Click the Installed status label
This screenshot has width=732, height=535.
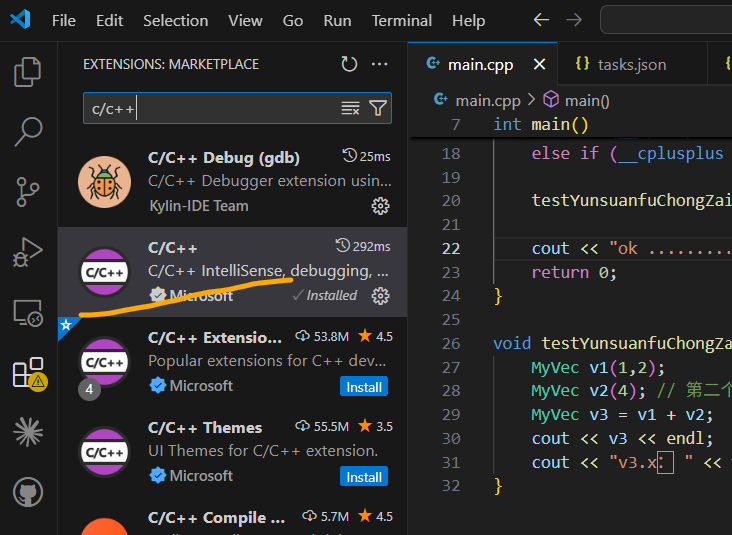point(331,295)
